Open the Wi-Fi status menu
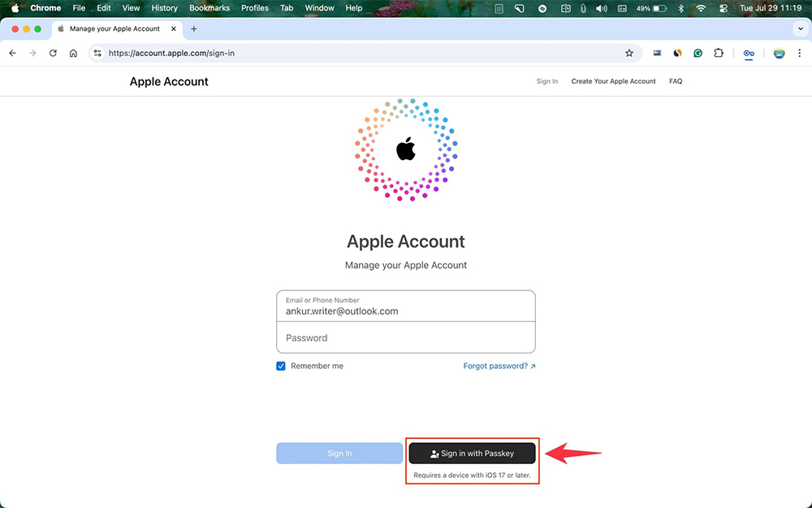Viewport: 812px width, 508px height. tap(702, 8)
